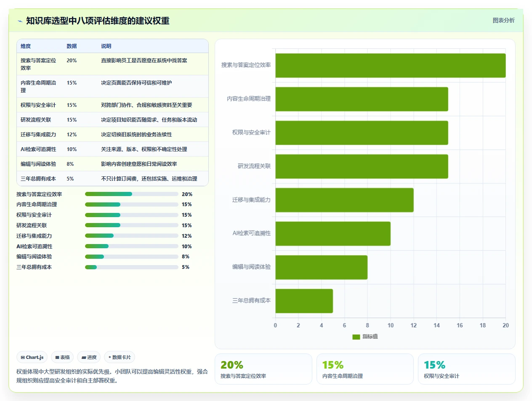Click the 内容生命周期治理 progress bar
This screenshot has width=532, height=401.
(x=132, y=204)
